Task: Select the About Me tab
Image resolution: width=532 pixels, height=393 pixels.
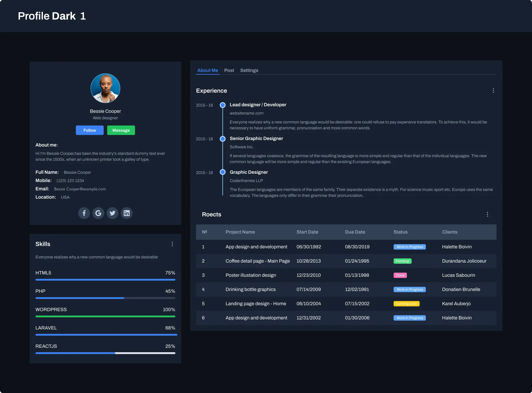Action: click(208, 70)
